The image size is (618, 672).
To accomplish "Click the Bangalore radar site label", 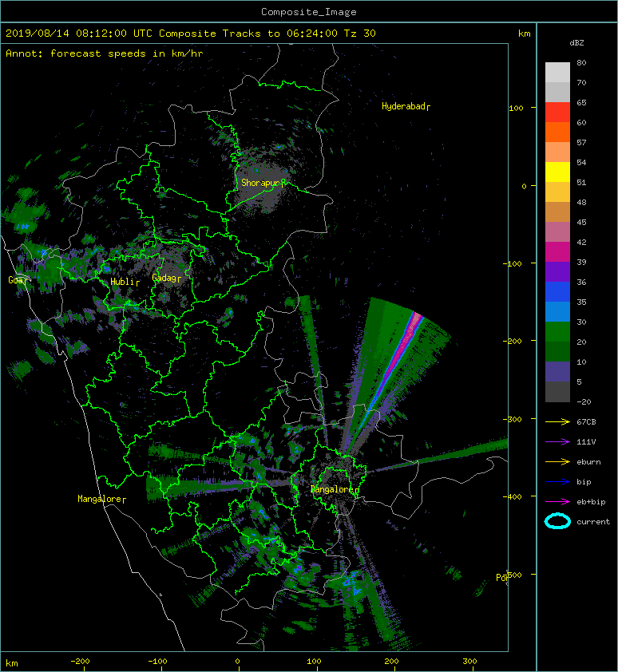I will 335,489.
